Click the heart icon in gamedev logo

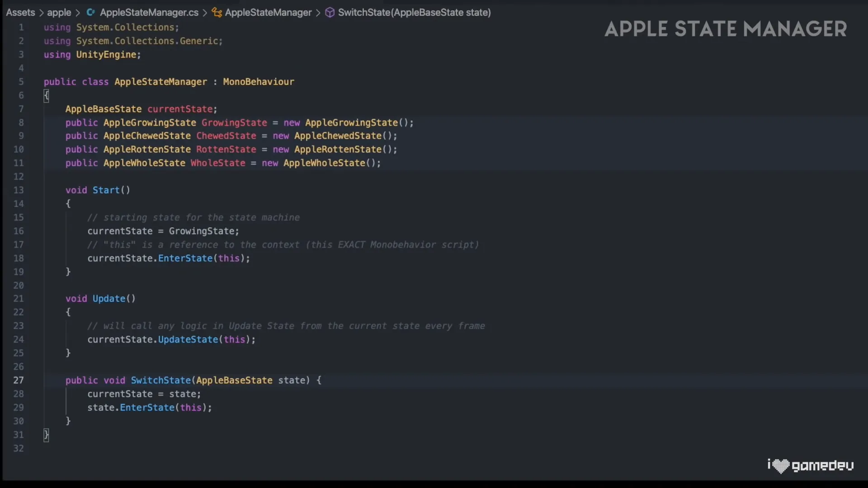coord(781,466)
